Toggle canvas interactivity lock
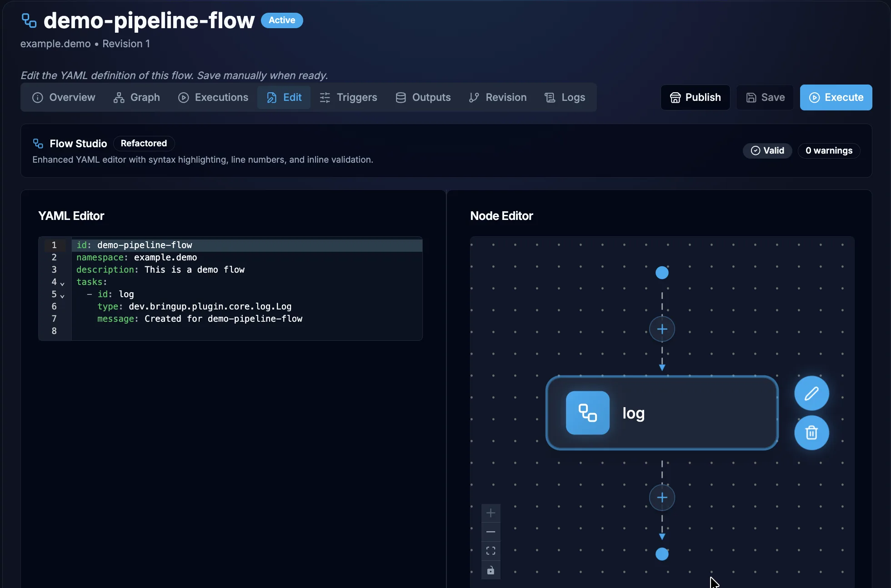The width and height of the screenshot is (891, 588). (491, 570)
